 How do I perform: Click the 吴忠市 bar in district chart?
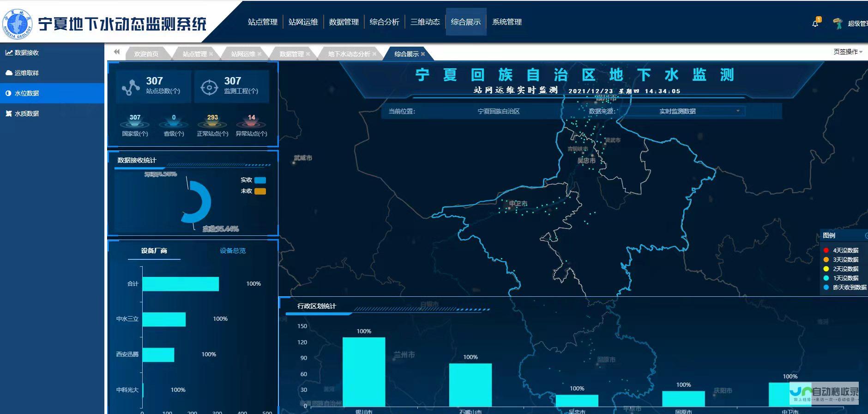[x=577, y=401]
